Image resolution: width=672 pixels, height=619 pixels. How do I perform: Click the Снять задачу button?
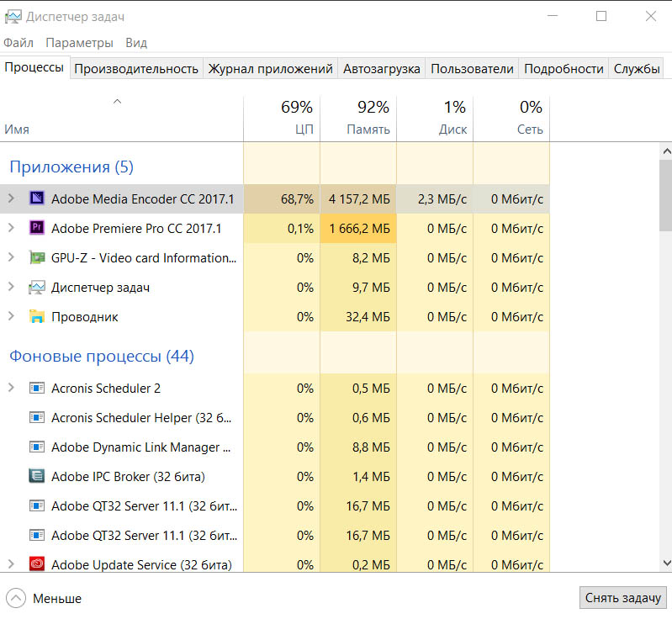point(622,598)
